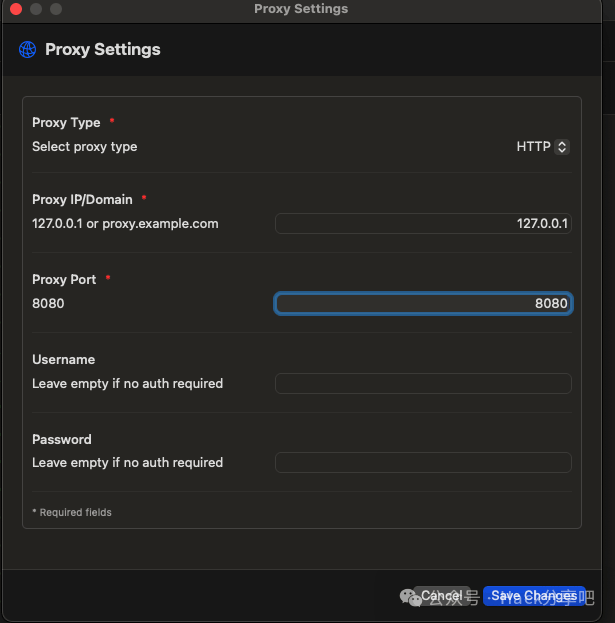Click the up-down chevron next to HTTP
The width and height of the screenshot is (615, 623).
pos(562,147)
